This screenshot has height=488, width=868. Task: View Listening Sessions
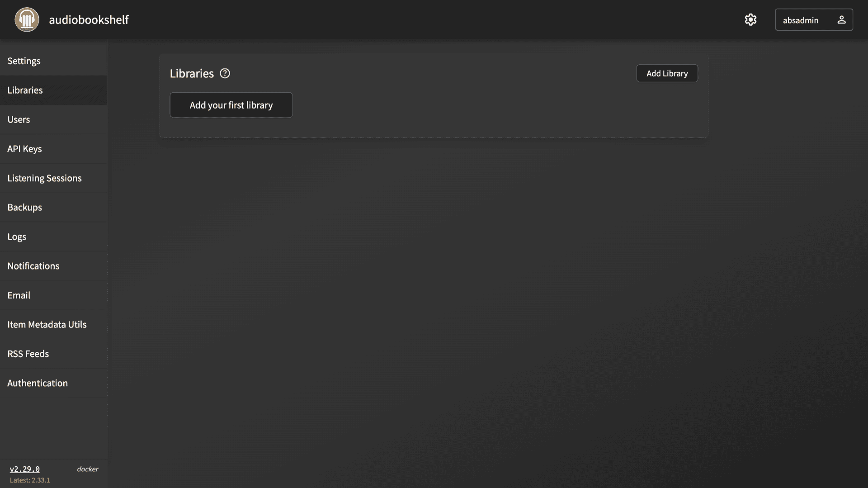point(53,178)
